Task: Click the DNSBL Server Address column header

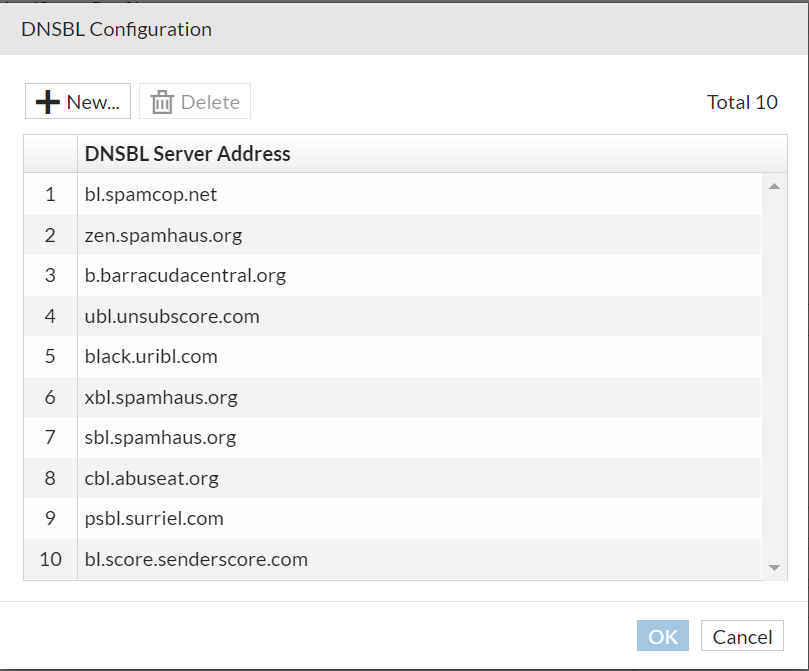Action: tap(188, 154)
